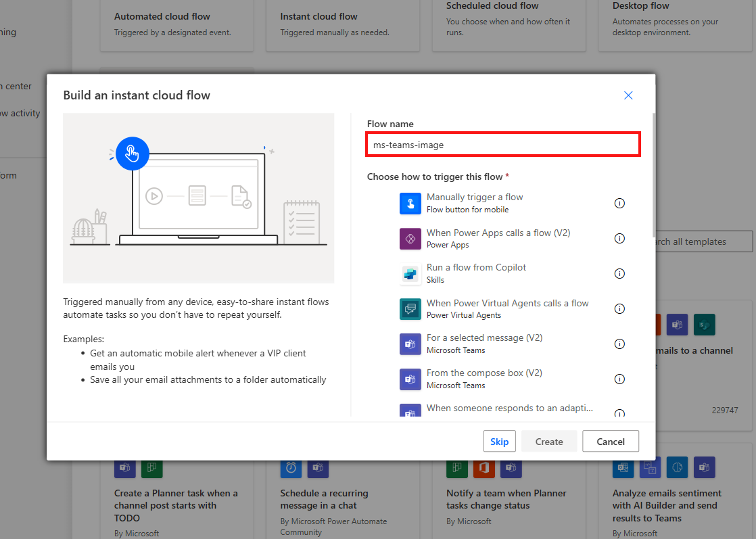Click the Teams icon beside From the compose box

410,379
